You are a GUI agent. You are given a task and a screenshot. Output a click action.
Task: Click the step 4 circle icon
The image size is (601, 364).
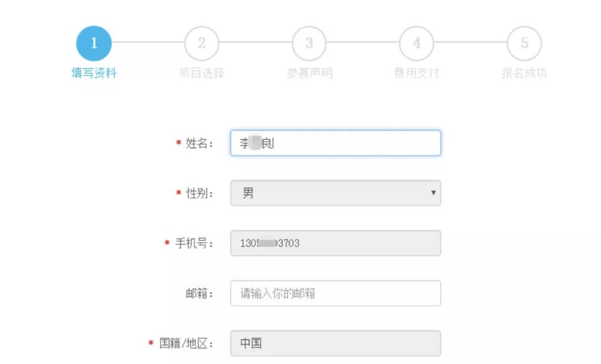417,43
